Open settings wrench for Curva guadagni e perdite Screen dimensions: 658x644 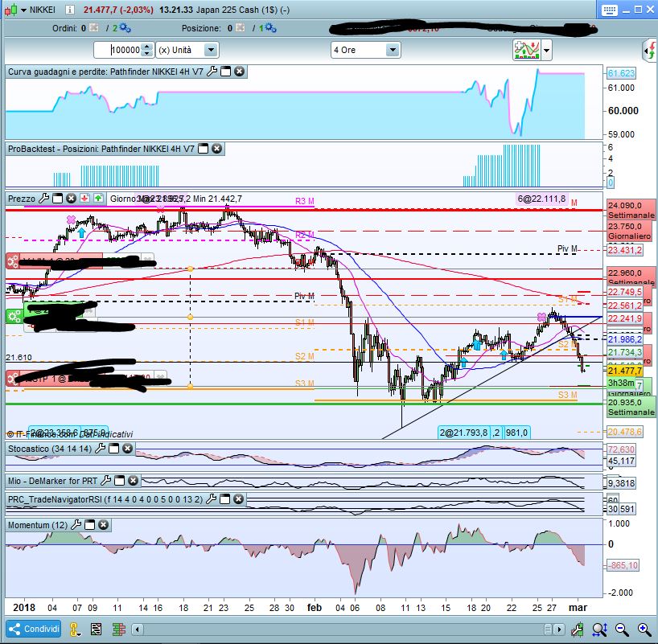click(x=212, y=72)
